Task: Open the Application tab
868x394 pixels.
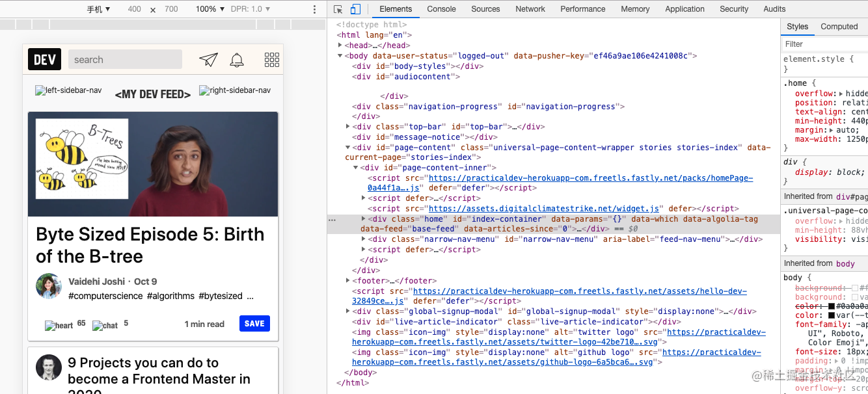Action: 685,9
